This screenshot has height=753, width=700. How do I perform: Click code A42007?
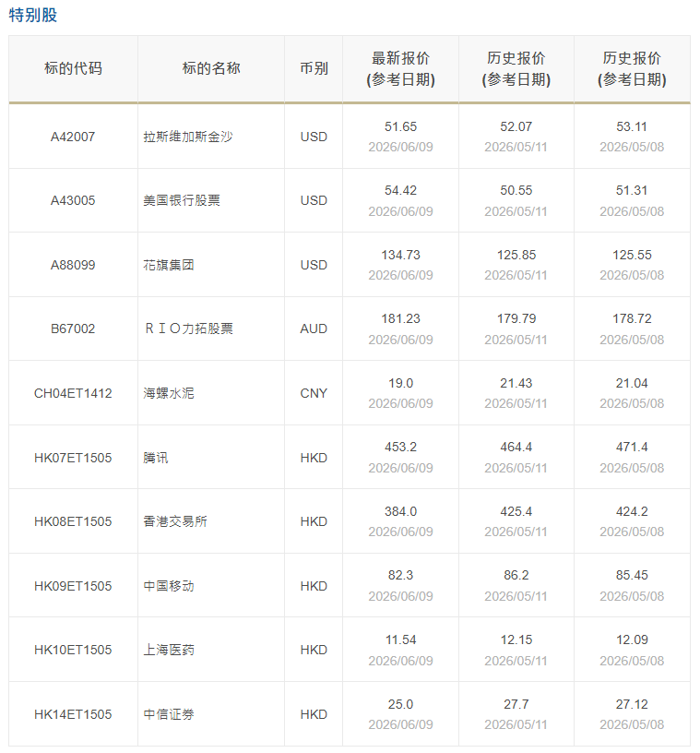[x=73, y=137]
